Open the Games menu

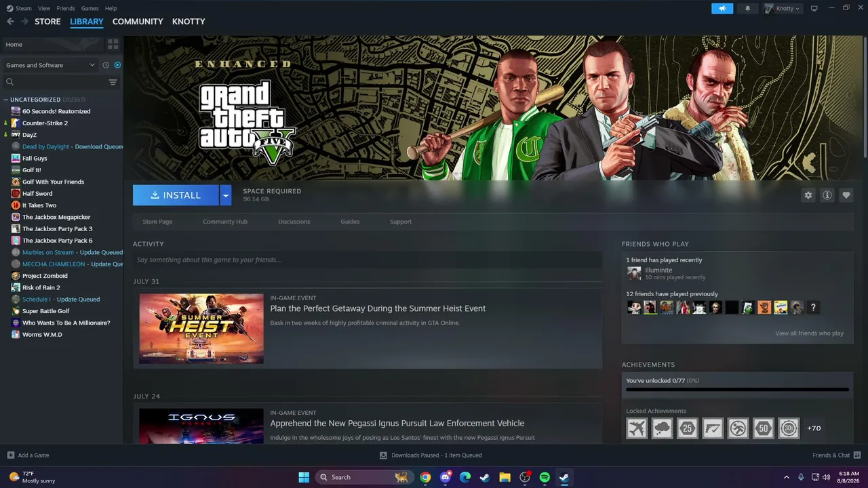tap(90, 8)
